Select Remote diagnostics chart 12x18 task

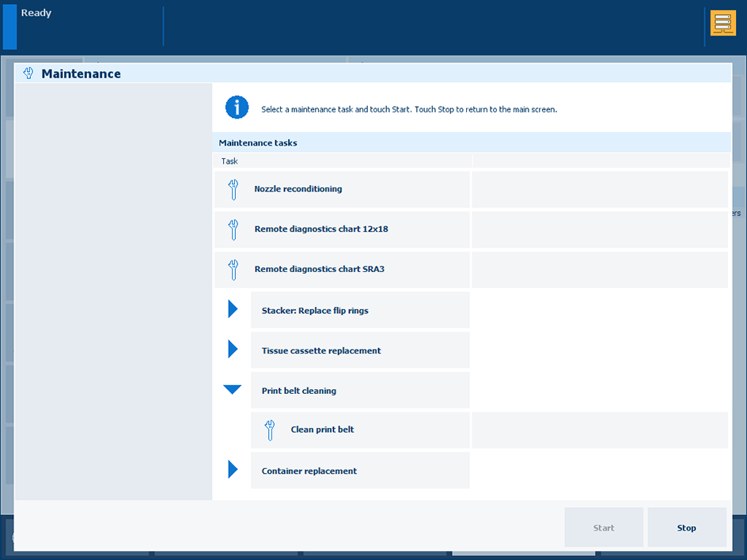click(342, 229)
